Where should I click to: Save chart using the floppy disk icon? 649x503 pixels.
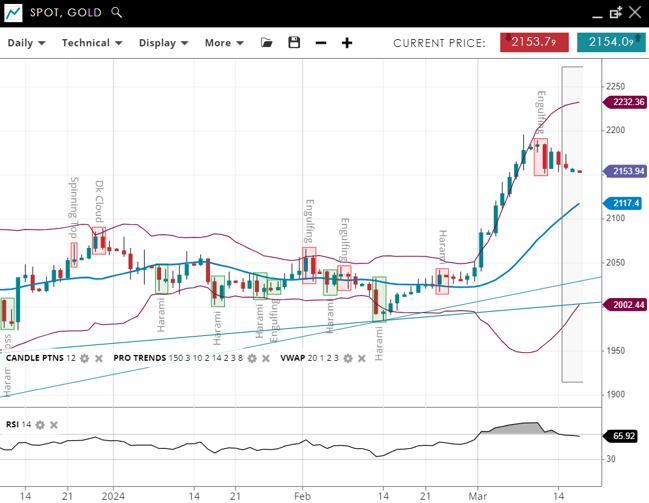click(294, 43)
